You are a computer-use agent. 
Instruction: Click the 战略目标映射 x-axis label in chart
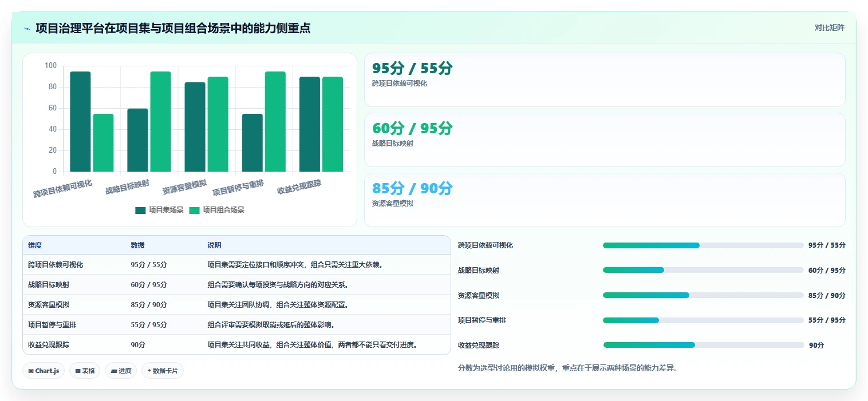pyautogui.click(x=127, y=186)
